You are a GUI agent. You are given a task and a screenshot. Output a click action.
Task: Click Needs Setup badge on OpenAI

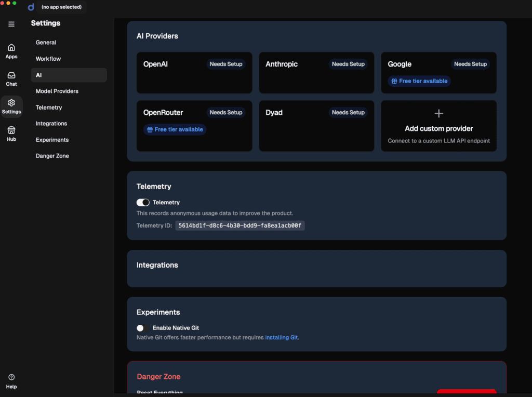tap(226, 64)
